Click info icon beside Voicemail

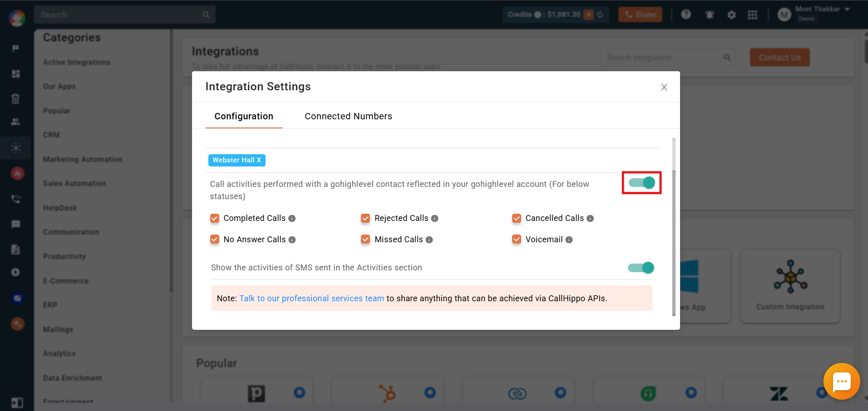coord(569,240)
